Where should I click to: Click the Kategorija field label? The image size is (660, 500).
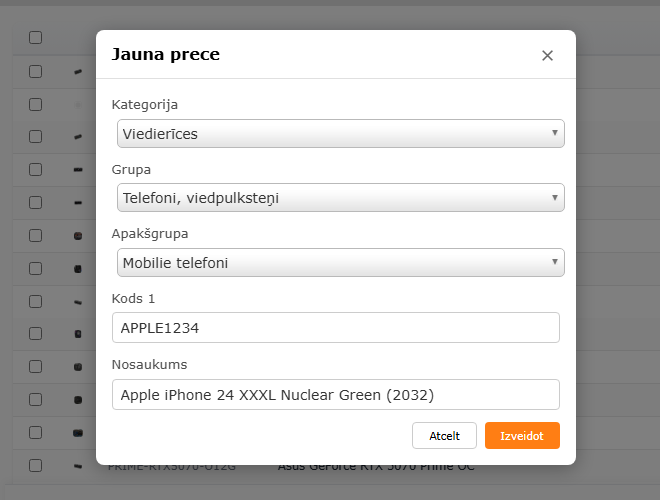point(145,105)
